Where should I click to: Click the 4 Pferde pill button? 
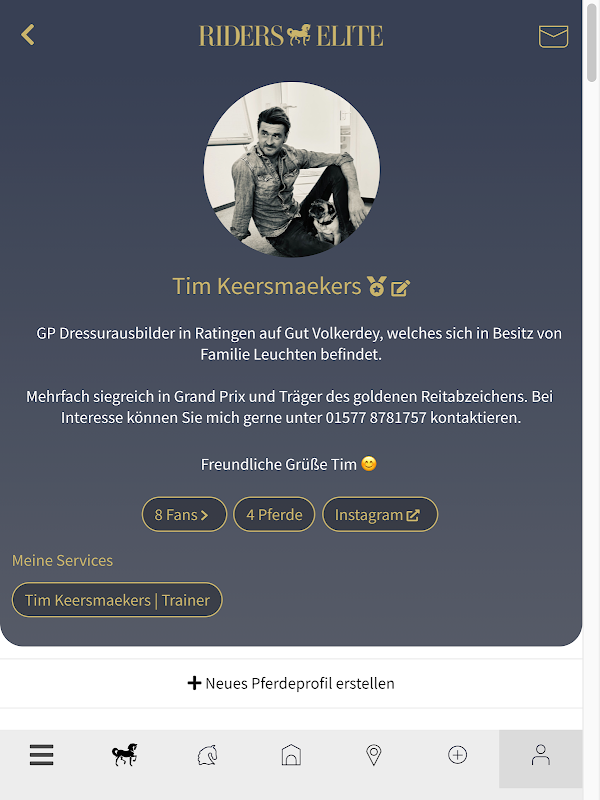pyautogui.click(x=274, y=514)
